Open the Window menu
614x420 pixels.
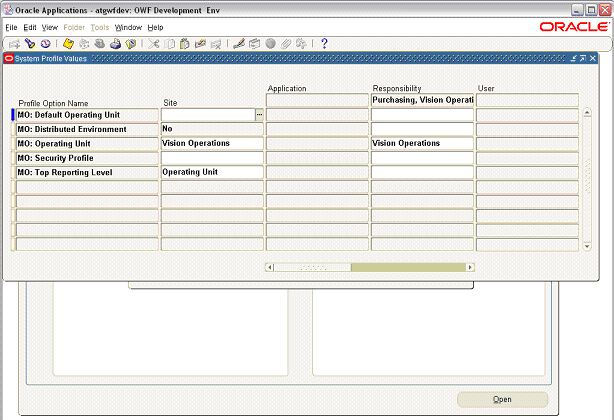pos(128,27)
